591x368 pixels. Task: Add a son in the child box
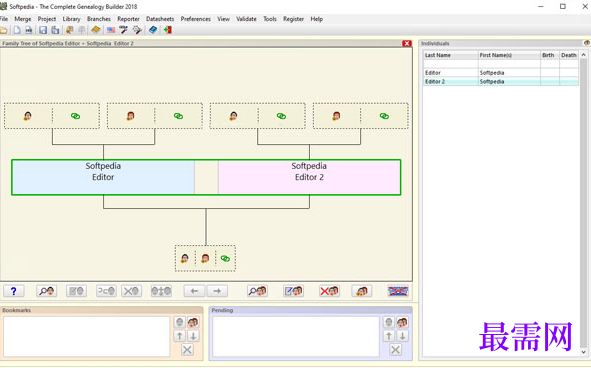(x=185, y=258)
